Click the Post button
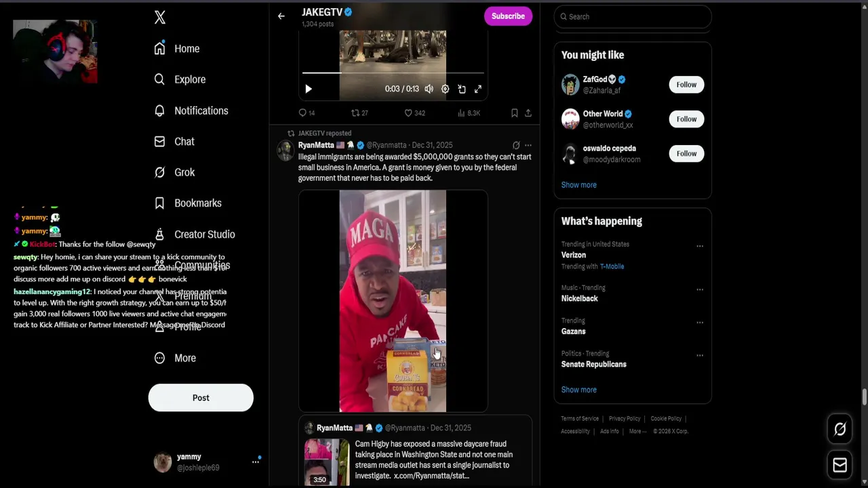868x488 pixels. point(201,398)
